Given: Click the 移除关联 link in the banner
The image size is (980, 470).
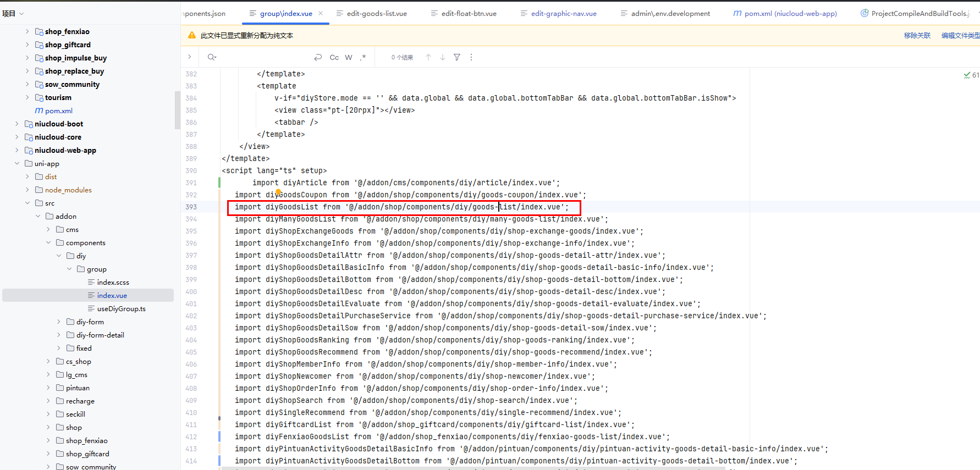Looking at the screenshot, I should pyautogui.click(x=917, y=36).
